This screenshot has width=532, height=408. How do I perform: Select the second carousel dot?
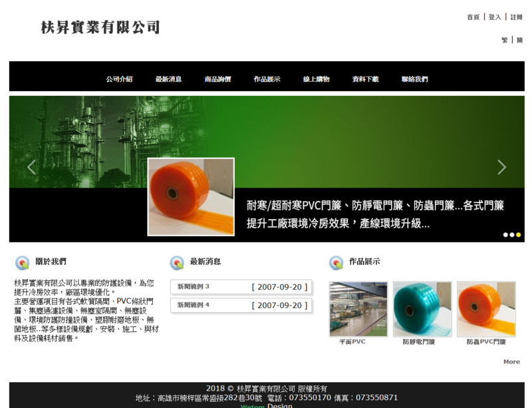click(x=512, y=235)
